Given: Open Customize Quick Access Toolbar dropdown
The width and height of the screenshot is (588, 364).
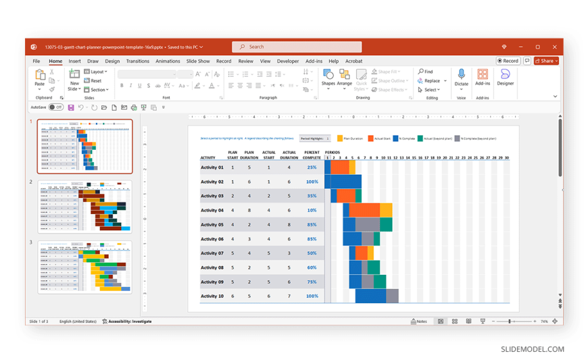Looking at the screenshot, I should tap(164, 107).
